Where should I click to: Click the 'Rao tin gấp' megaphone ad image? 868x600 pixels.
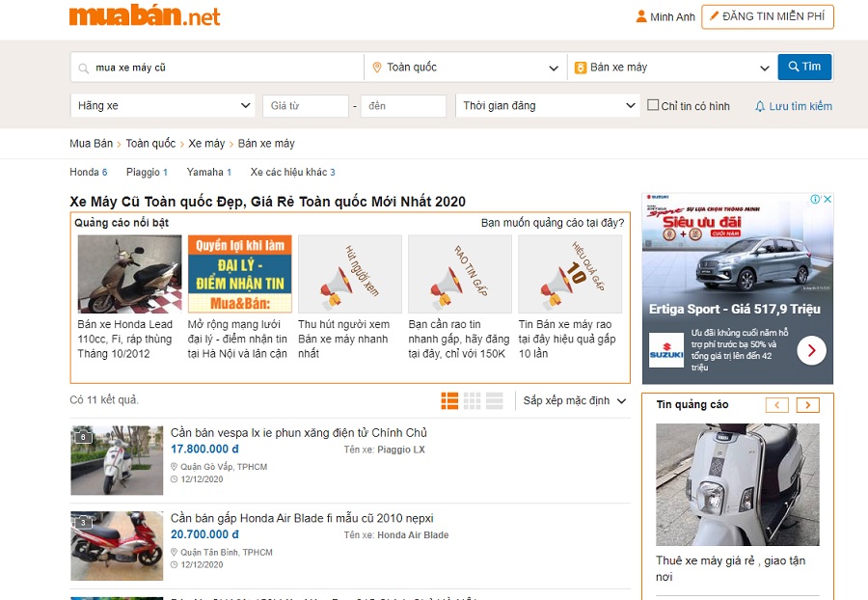click(x=460, y=274)
